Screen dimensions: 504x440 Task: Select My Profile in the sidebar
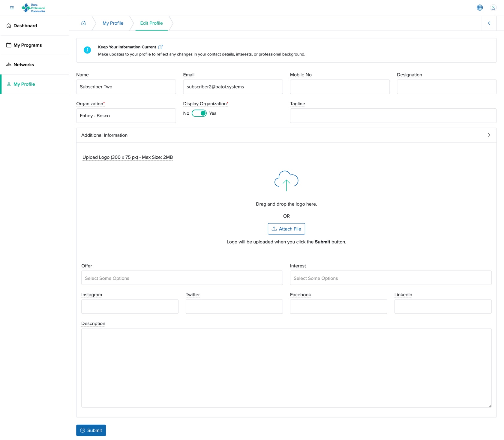[x=34, y=84]
